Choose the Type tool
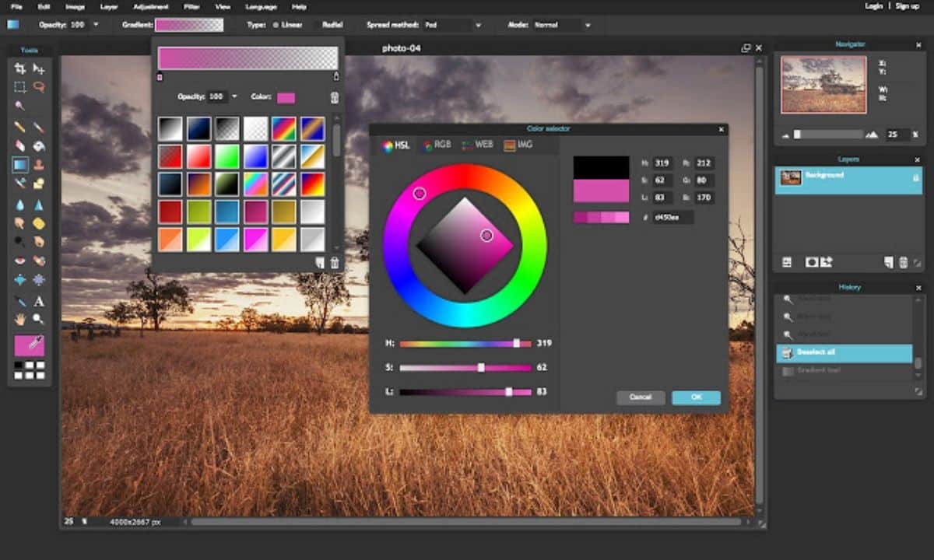Viewport: 934px width, 560px height. pyautogui.click(x=38, y=301)
